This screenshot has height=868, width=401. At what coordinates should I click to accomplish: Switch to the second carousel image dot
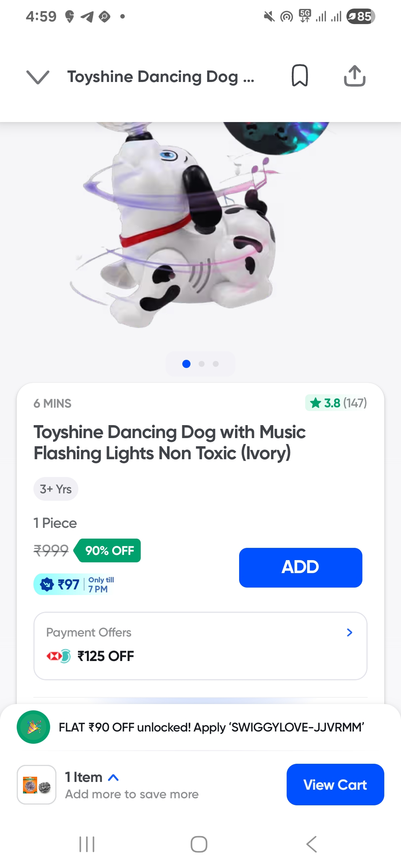click(x=202, y=364)
